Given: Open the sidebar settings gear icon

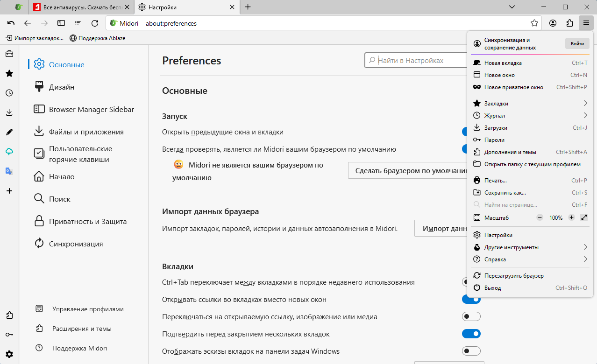Looking at the screenshot, I should click(9, 354).
